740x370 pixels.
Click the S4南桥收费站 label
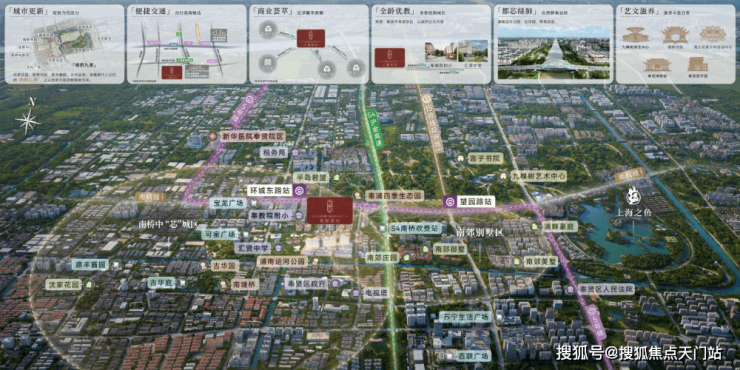416,228
